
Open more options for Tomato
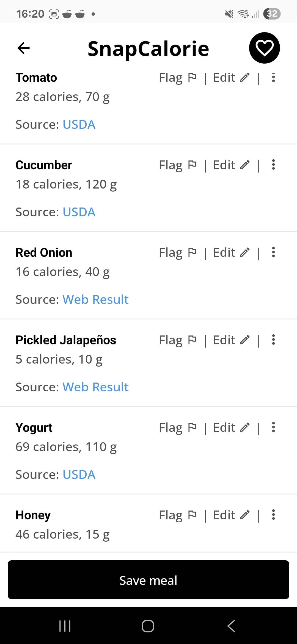coord(273,78)
